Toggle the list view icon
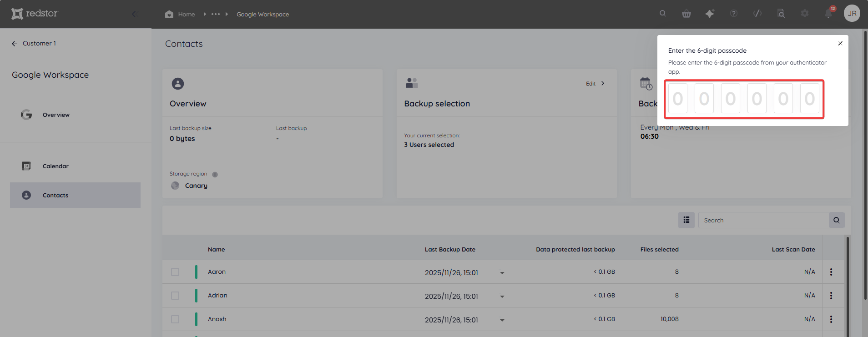The image size is (868, 337). (x=686, y=220)
